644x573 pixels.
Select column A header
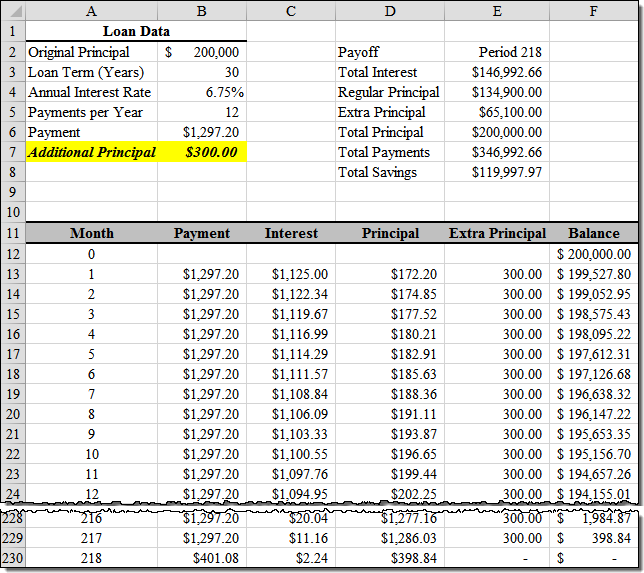tap(92, 11)
